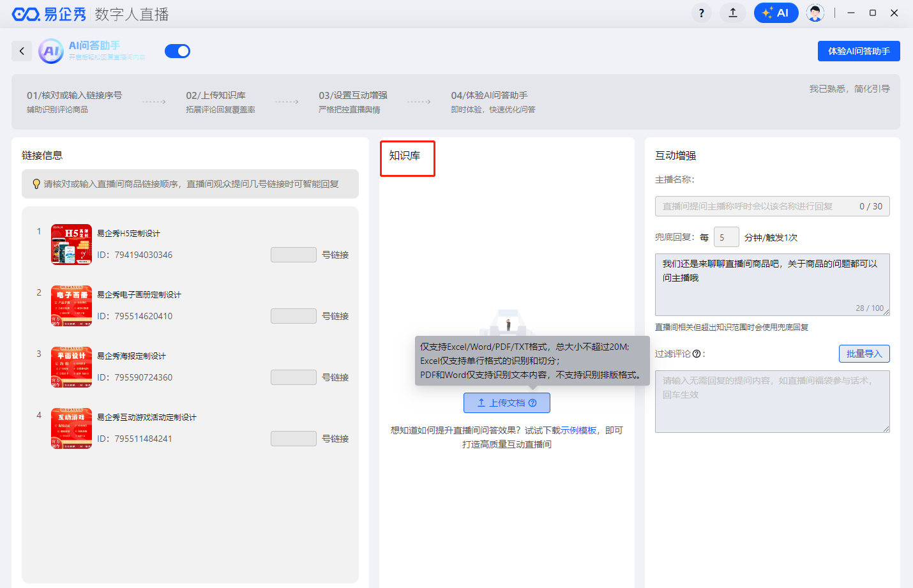Click the question mark help icon in title bar
Screen dimensions: 913x588
[701, 13]
